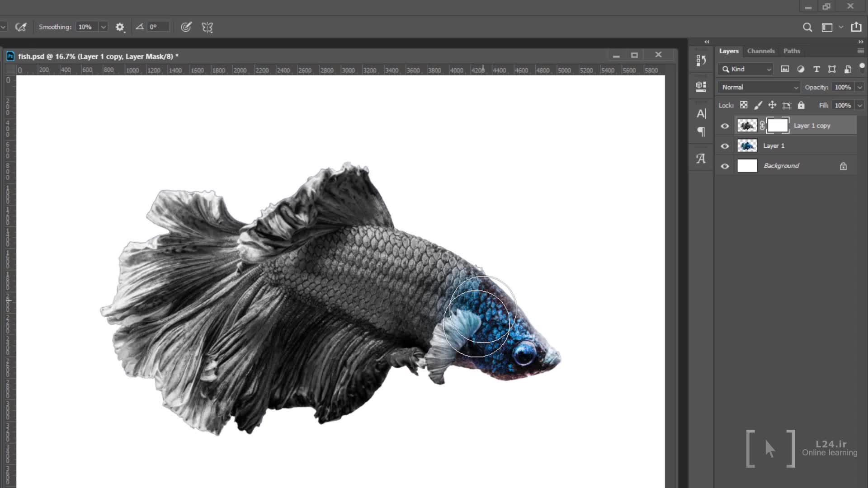Viewport: 868px width, 488px height.
Task: Lock transparent pixels icon
Action: [x=744, y=105]
